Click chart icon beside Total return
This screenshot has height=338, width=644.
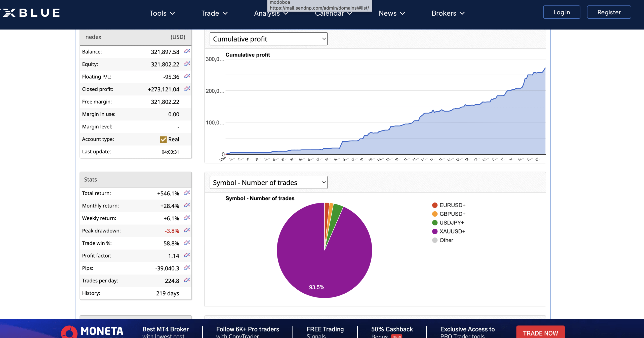[x=187, y=193]
